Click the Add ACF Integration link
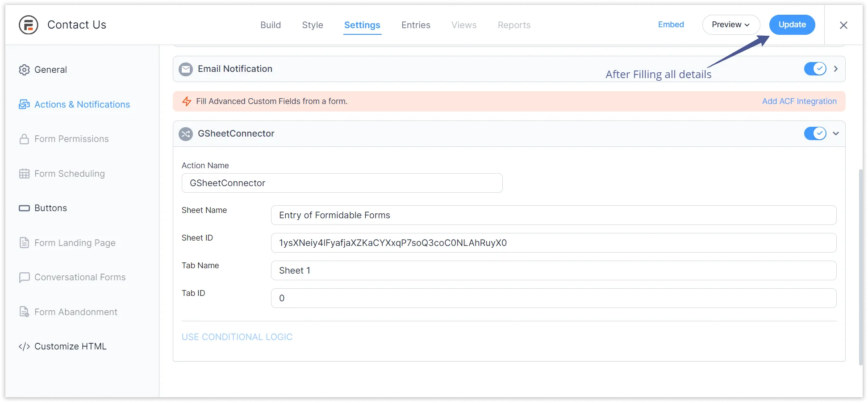 point(799,101)
